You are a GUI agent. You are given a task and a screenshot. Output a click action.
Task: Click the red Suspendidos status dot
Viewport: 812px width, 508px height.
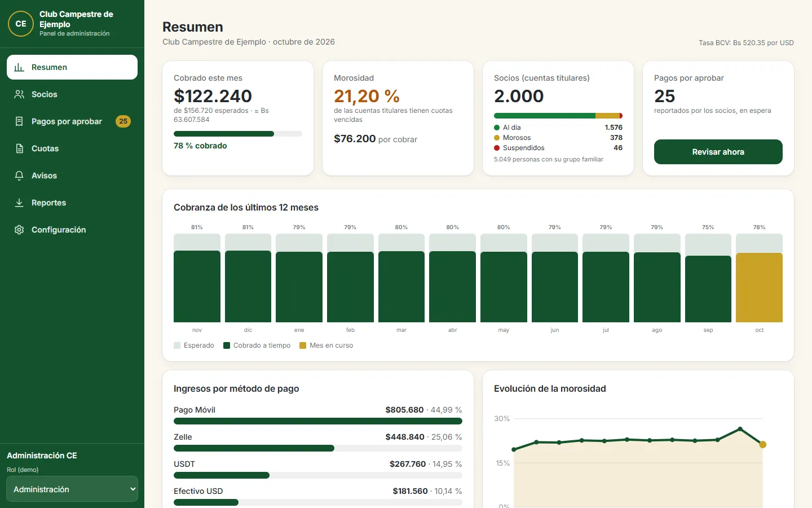[x=497, y=148]
